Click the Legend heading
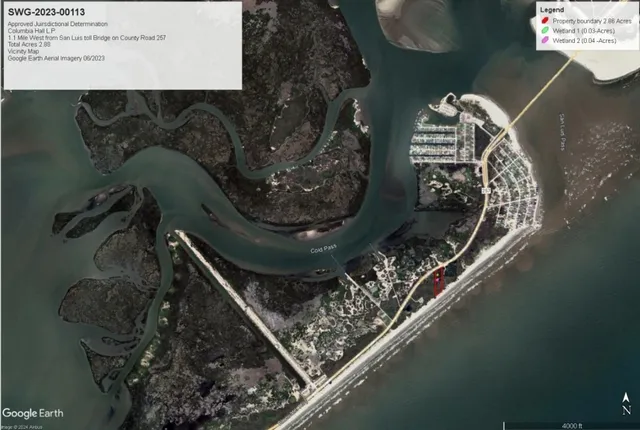Viewport: 640px width, 430px height. tap(553, 11)
